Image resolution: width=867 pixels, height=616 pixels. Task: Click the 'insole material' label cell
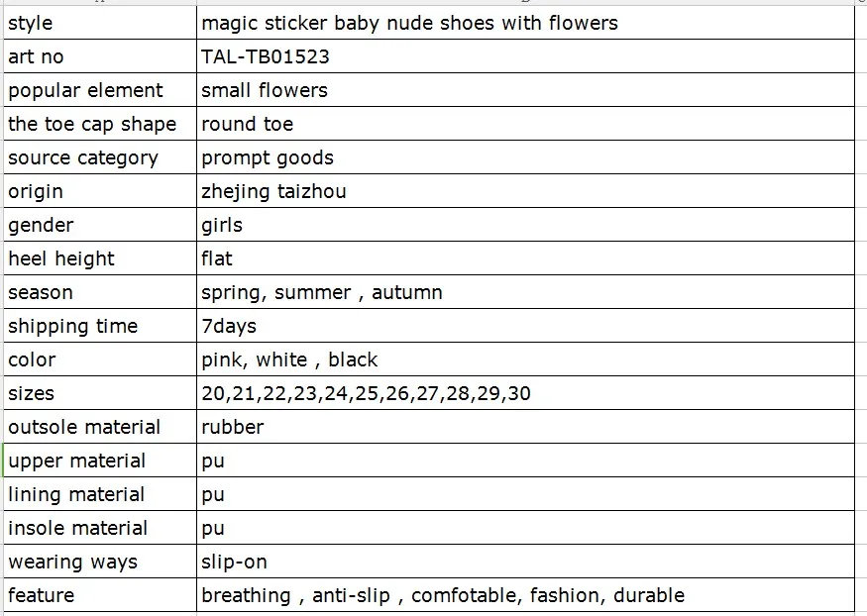click(99, 528)
